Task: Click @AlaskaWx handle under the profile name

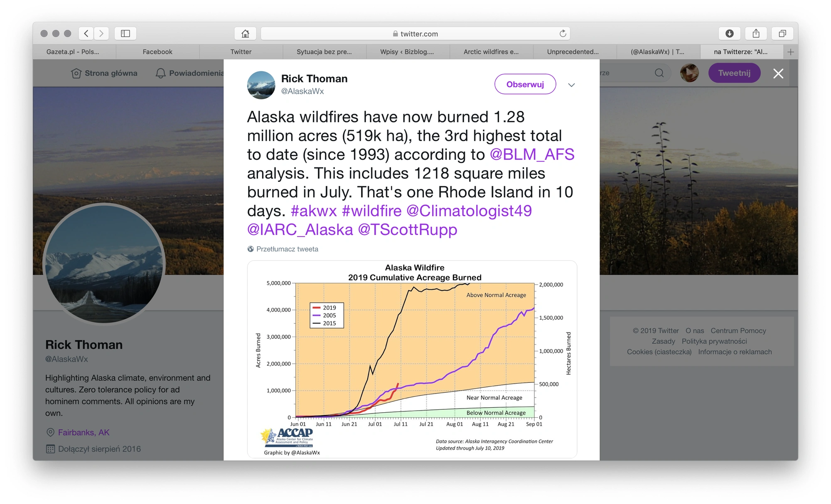Action: 66,359
